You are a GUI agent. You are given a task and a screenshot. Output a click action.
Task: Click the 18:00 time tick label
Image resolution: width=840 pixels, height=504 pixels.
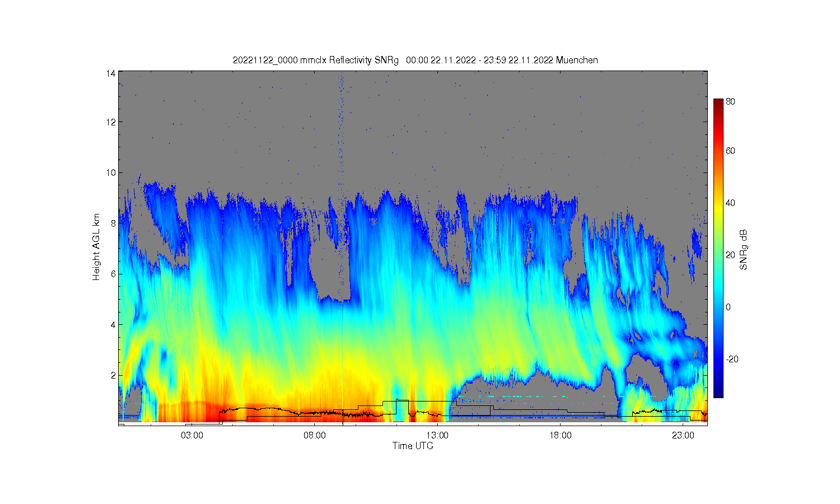click(560, 435)
